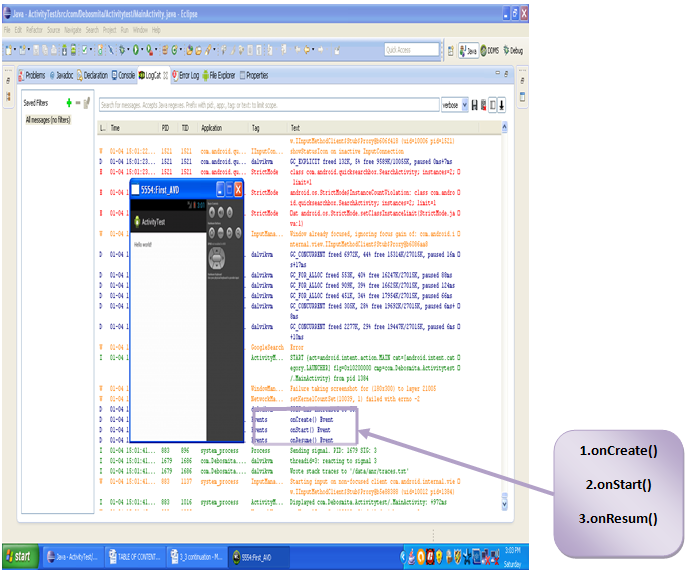Expand the Run button dropdown arrow
Viewport: 691px width, 571px height.
pos(142,50)
